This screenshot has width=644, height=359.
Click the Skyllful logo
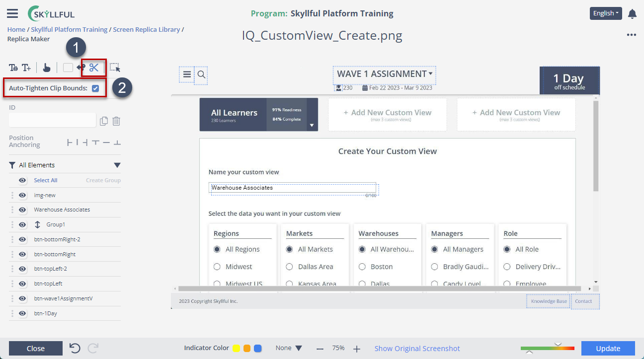[x=52, y=13]
